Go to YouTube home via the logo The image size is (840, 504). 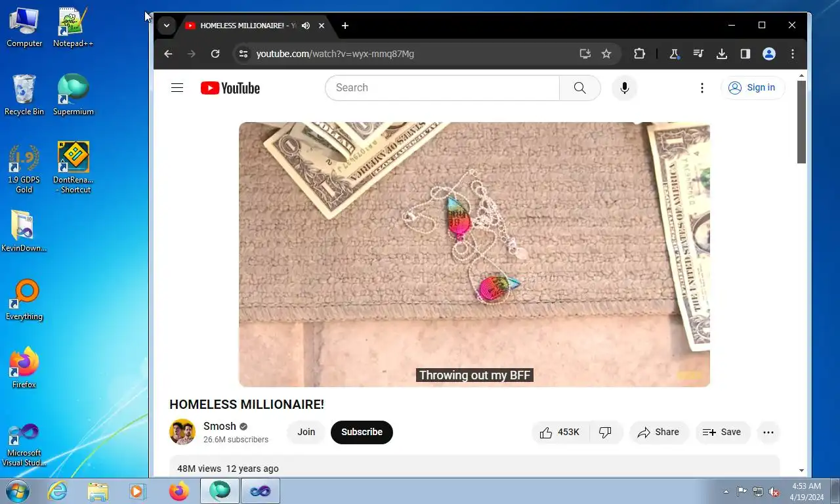pos(230,88)
